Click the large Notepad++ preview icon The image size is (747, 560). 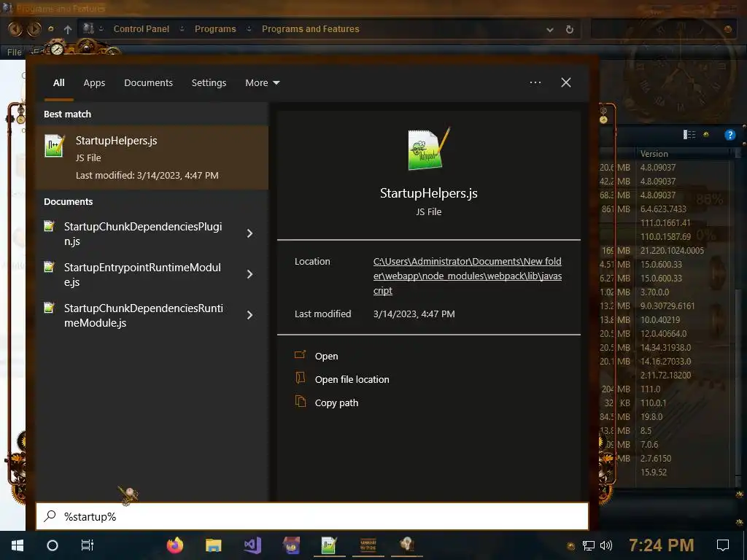[429, 149]
